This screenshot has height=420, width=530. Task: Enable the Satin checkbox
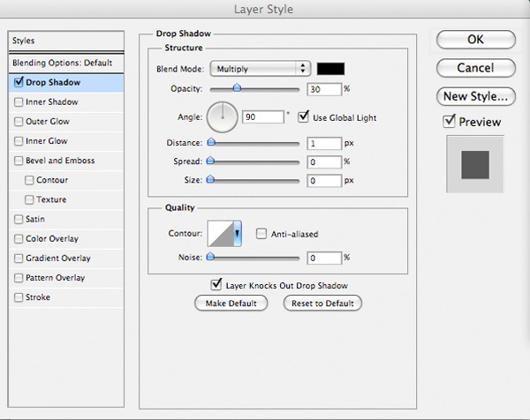click(x=19, y=219)
